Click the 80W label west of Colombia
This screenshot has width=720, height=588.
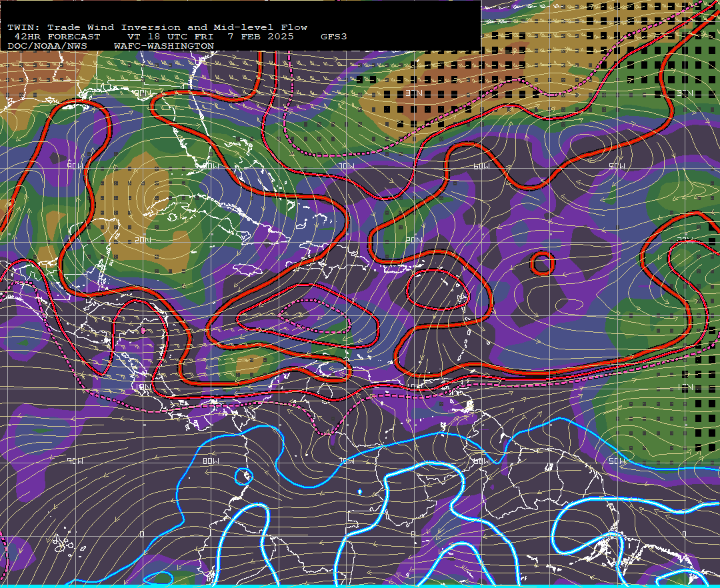(211, 461)
